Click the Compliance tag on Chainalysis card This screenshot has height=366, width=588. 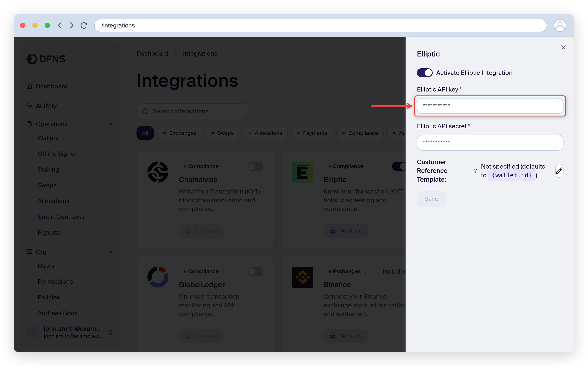point(201,166)
